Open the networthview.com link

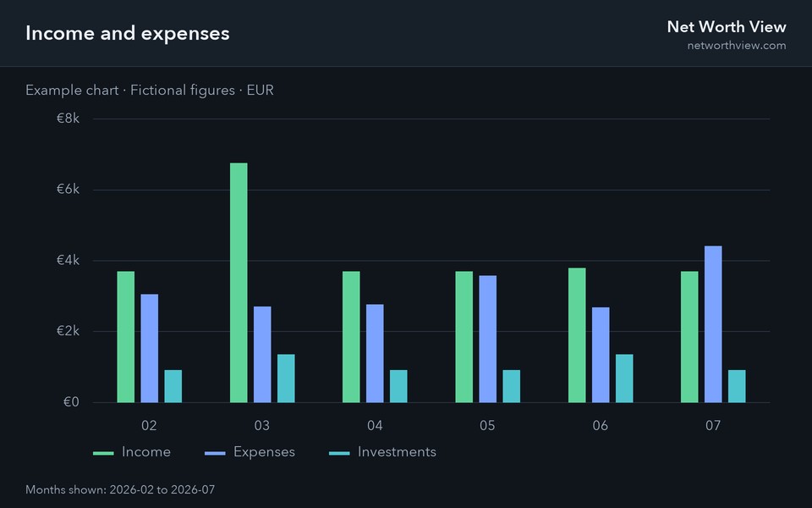point(737,46)
